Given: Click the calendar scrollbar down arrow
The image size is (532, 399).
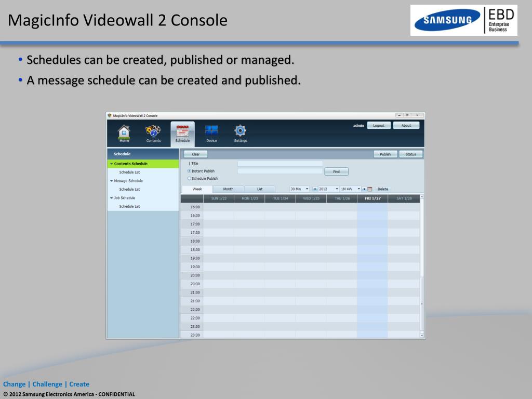Looking at the screenshot, I should [422, 335].
